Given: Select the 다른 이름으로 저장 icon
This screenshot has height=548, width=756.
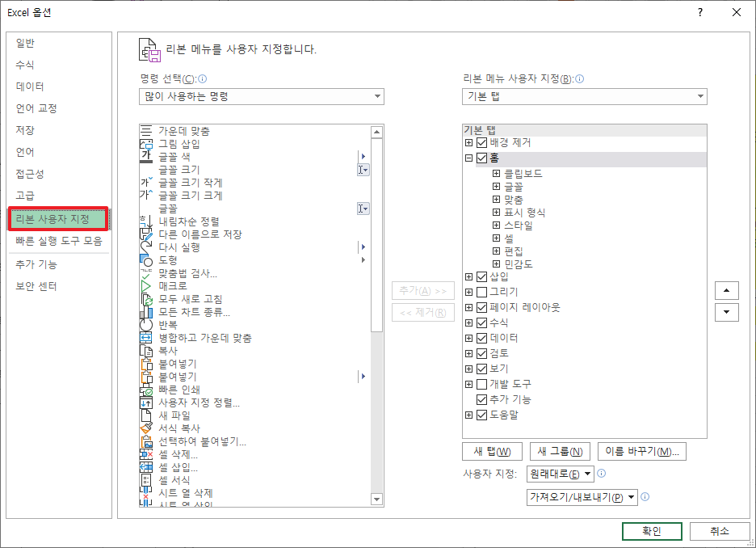Looking at the screenshot, I should 146,234.
